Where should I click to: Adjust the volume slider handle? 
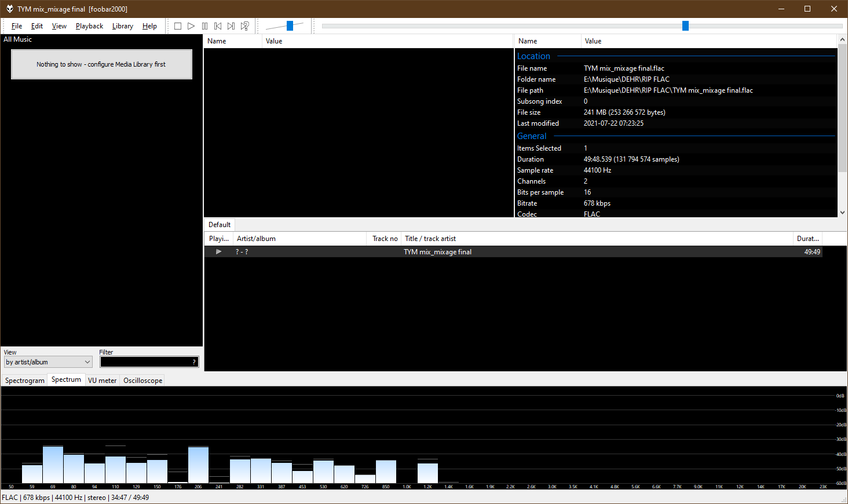click(x=290, y=25)
